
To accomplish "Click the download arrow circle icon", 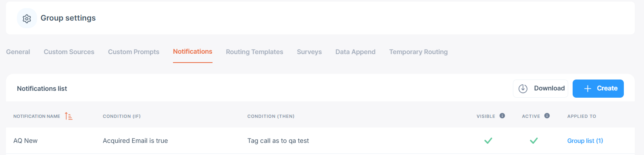I will [523, 89].
